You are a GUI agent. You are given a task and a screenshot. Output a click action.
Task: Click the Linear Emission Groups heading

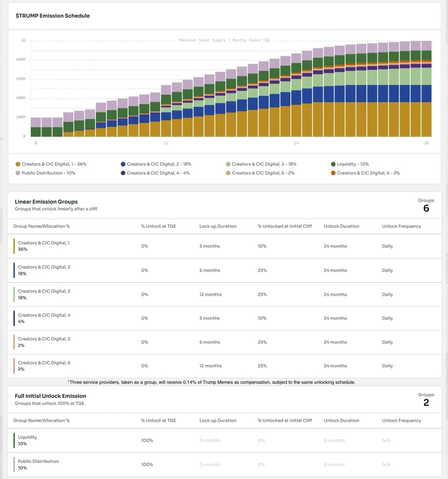tap(46, 201)
